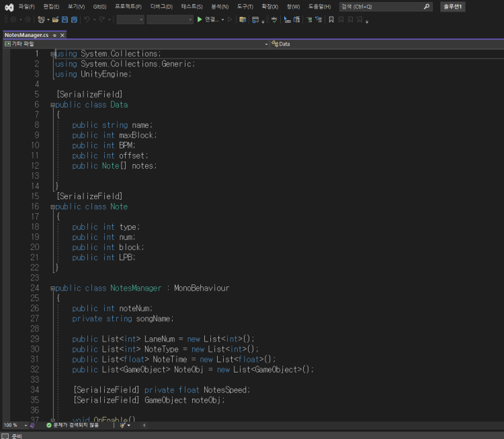The image size is (504, 439).
Task: Click the Save All icon
Action: point(74,19)
